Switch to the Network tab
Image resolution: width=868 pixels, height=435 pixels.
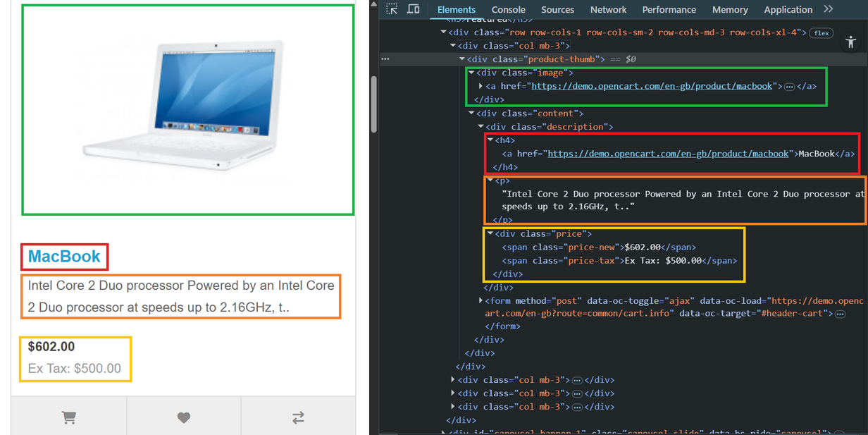coord(609,9)
